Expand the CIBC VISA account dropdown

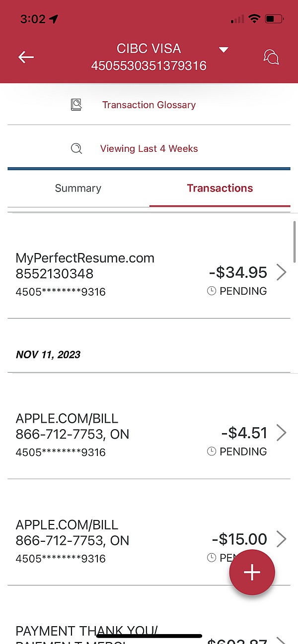click(x=223, y=50)
